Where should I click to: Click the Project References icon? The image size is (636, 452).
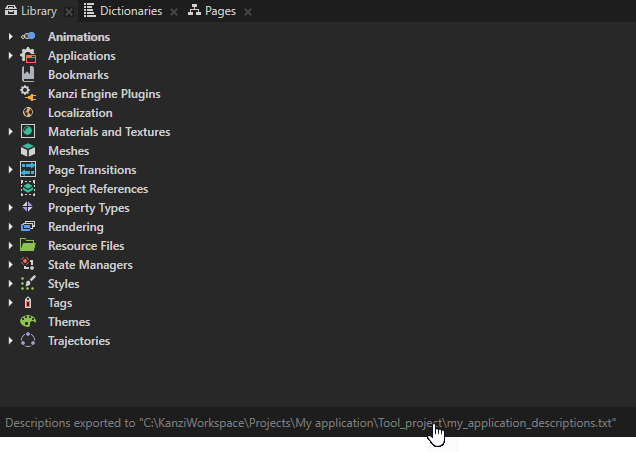pyautogui.click(x=28, y=189)
